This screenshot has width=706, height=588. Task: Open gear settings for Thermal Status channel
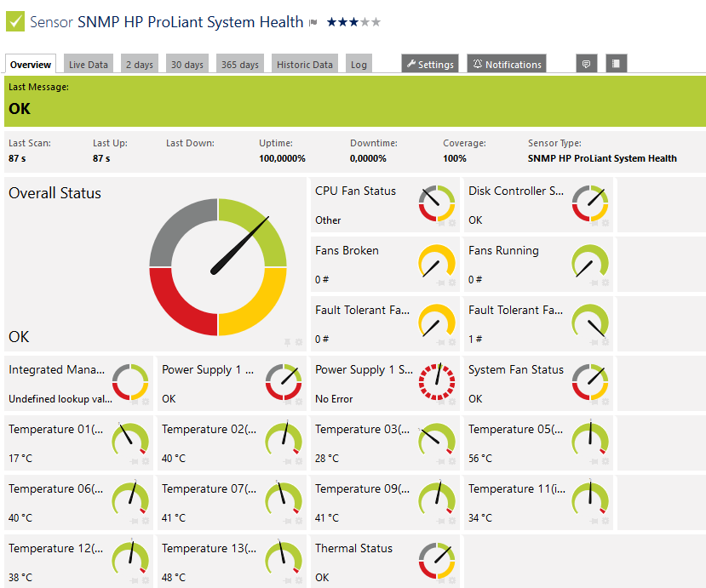point(452,580)
